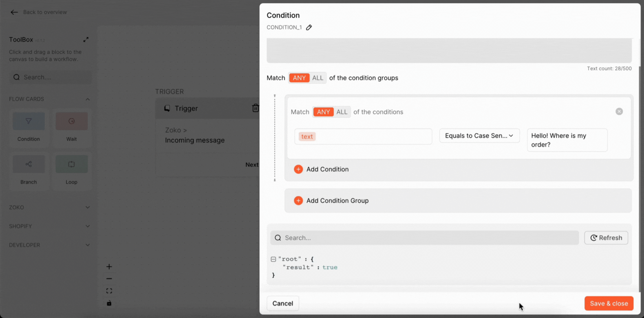This screenshot has width=644, height=318.
Task: Open the Equals to Case Sen... dropdown
Action: [479, 136]
